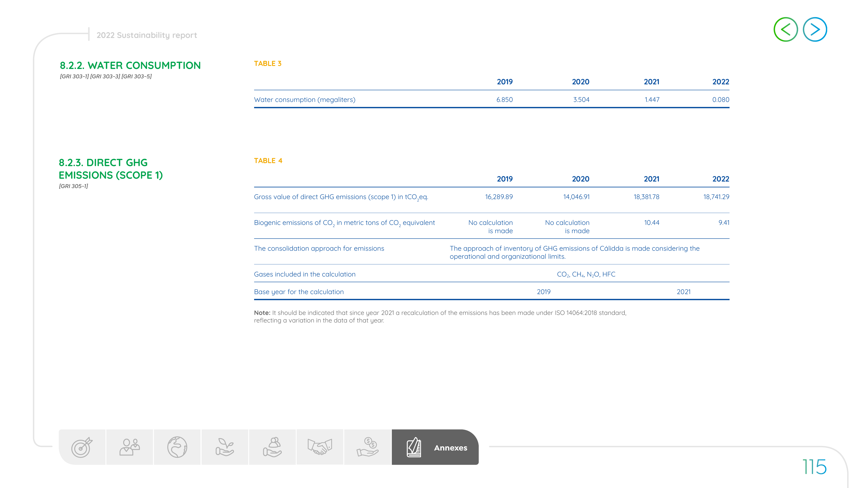
Task: Select water consumption value 6.850
Action: [505, 100]
